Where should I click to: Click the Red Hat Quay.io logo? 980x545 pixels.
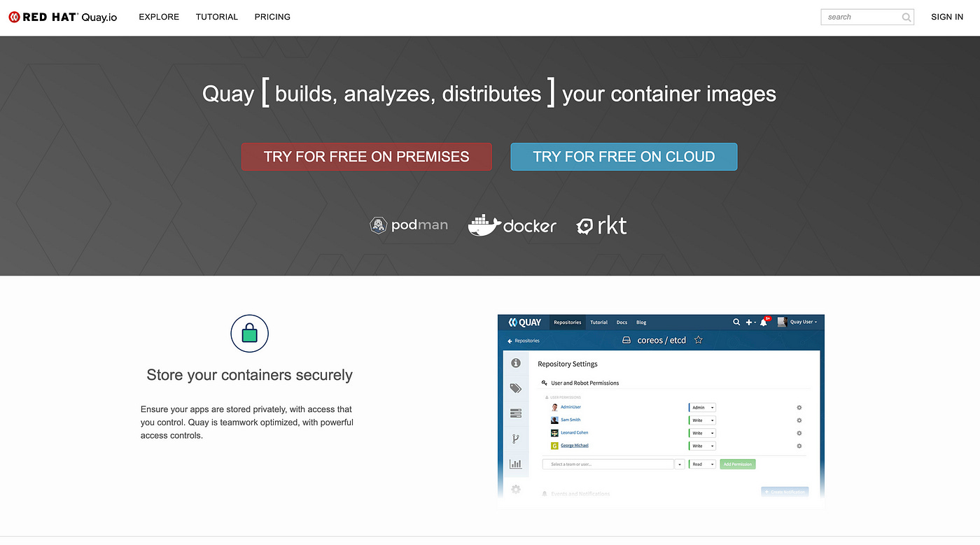click(x=62, y=17)
